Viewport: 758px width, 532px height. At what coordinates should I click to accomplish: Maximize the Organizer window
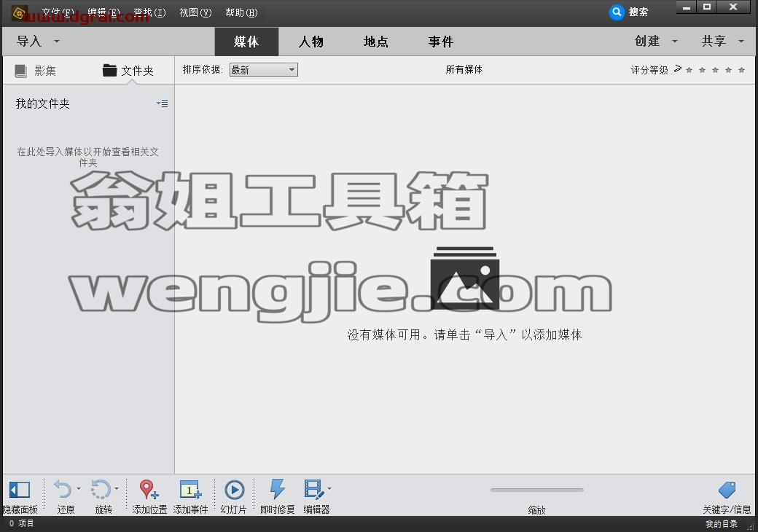click(x=706, y=7)
